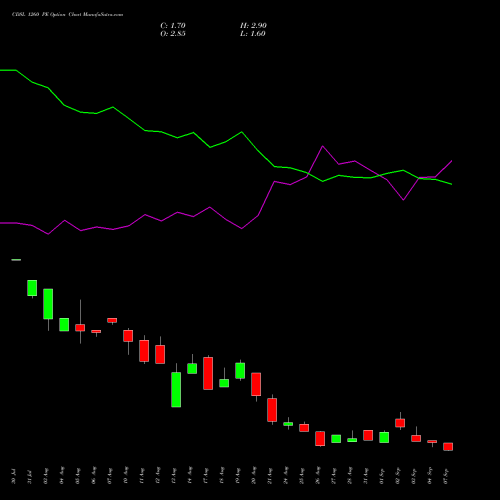The height and width of the screenshot is (500, 500).
Task: Click the small green dash candle for 30 Jul
Action: pos(16,260)
